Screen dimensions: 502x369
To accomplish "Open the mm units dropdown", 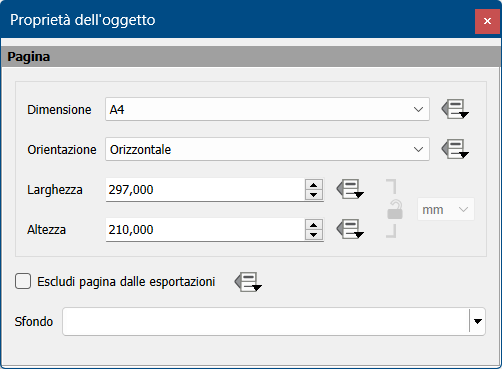I will click(446, 209).
